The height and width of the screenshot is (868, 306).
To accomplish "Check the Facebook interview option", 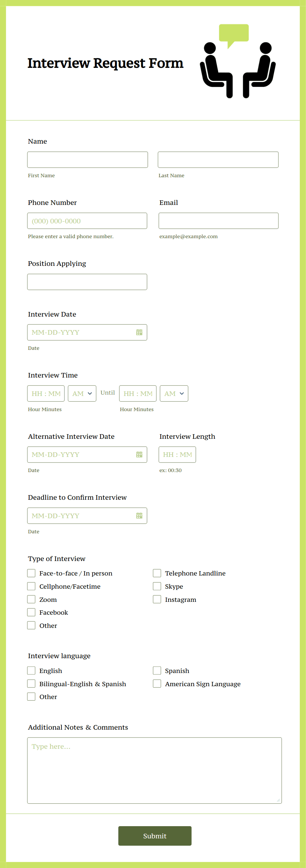I will [31, 612].
